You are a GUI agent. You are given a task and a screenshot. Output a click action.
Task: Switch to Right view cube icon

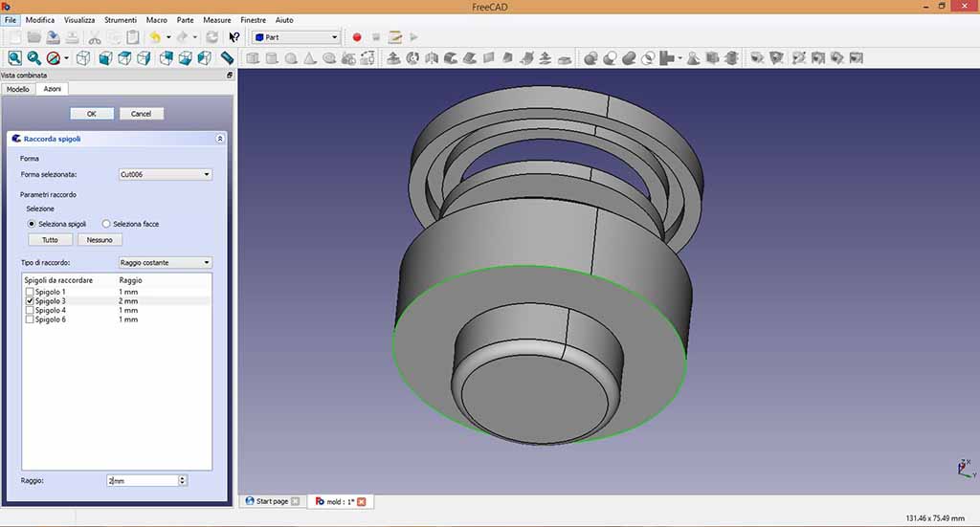[x=144, y=58]
